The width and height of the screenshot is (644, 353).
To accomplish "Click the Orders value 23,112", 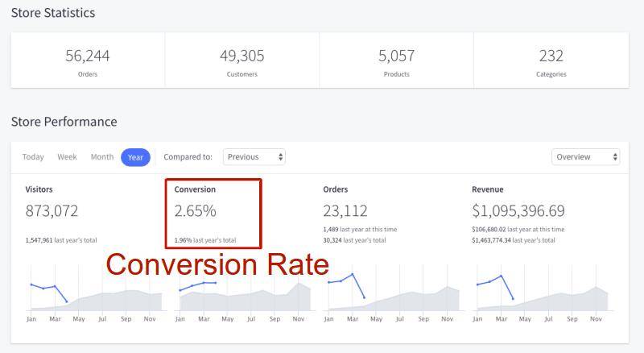I will [345, 211].
